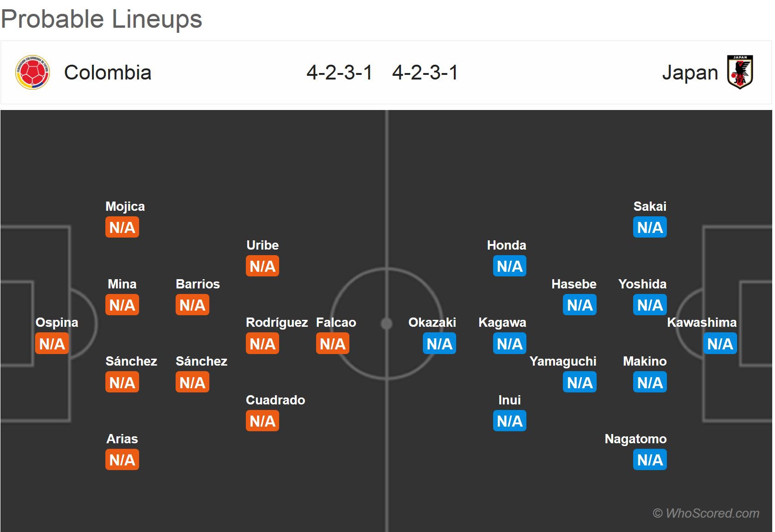Click the Uribe player name
This screenshot has width=775, height=532.
coord(262,245)
